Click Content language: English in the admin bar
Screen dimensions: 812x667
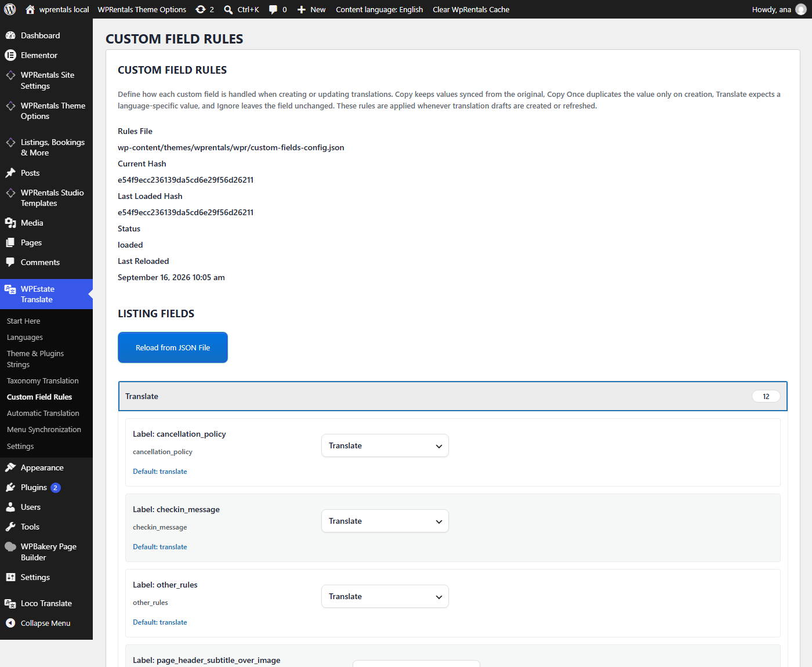379,9
